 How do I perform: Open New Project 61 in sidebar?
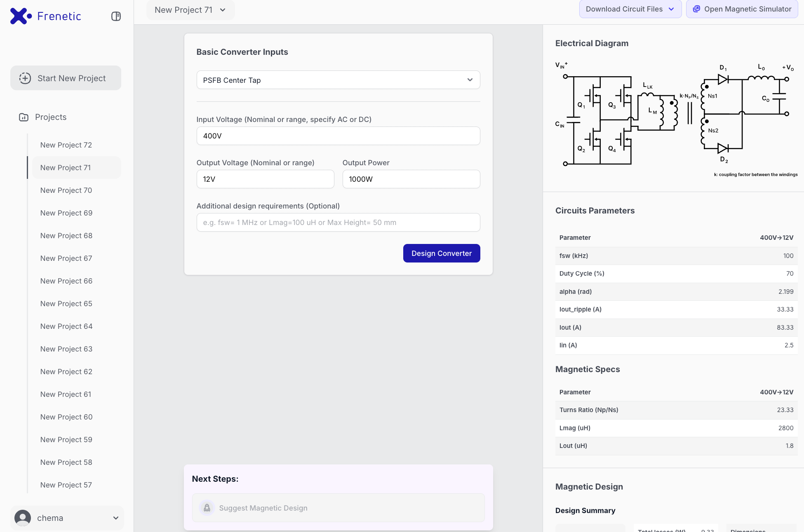tap(77, 394)
